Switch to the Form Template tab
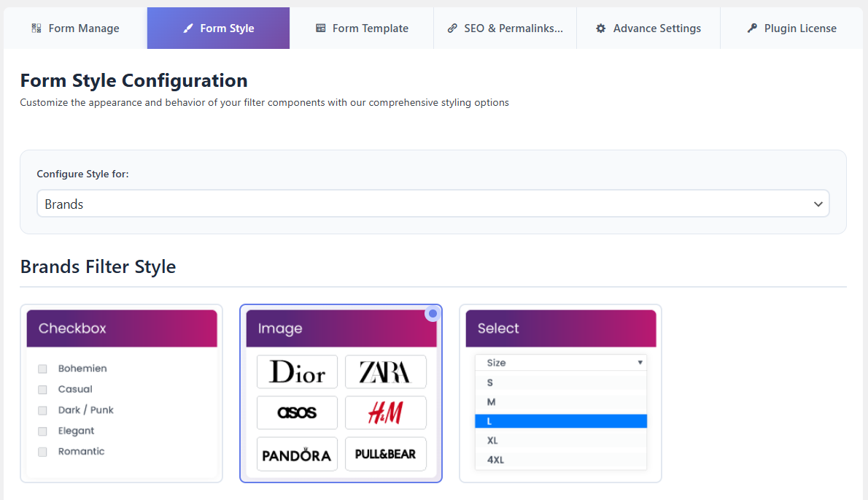The width and height of the screenshot is (868, 500). click(362, 28)
